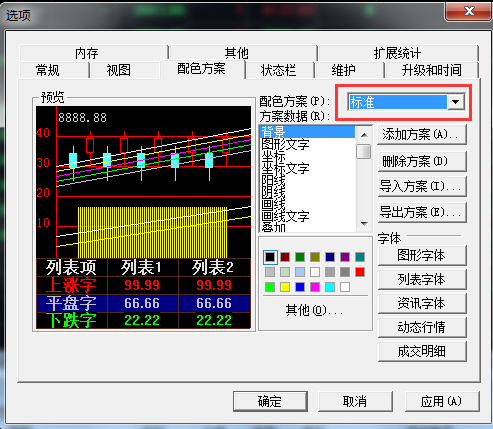Pick the navy blue swatch

[330, 257]
